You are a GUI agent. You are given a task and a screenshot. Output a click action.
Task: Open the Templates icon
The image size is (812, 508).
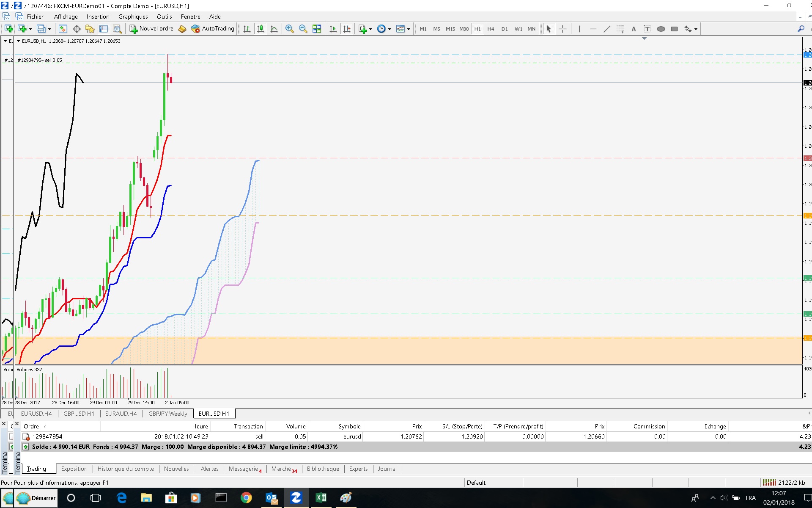click(x=401, y=29)
